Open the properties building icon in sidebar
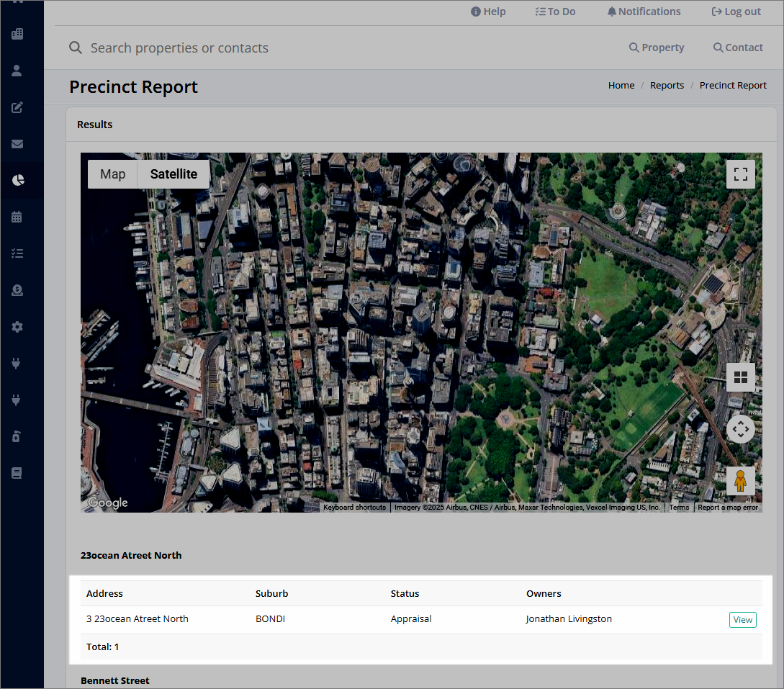This screenshot has width=784, height=689. pyautogui.click(x=17, y=34)
